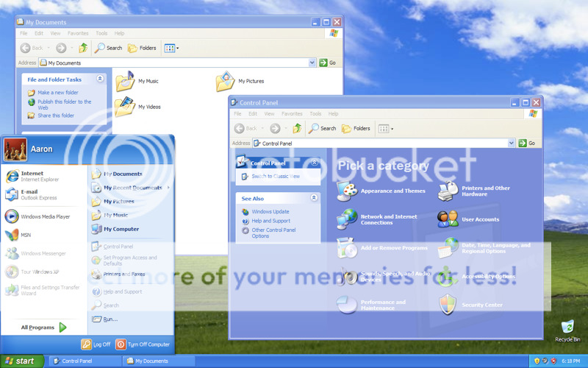The height and width of the screenshot is (368, 588).
Task: Switch to Control Panel taskbar button
Action: tap(85, 361)
